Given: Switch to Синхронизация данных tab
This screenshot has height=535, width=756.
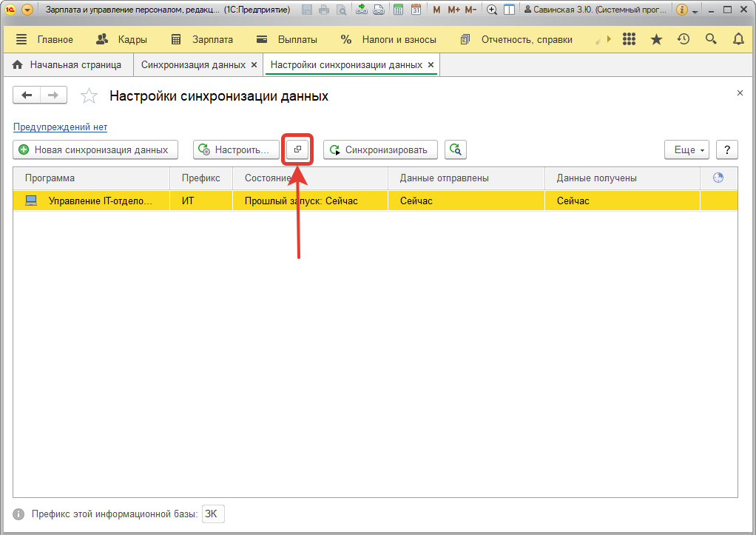Looking at the screenshot, I should tap(193, 64).
